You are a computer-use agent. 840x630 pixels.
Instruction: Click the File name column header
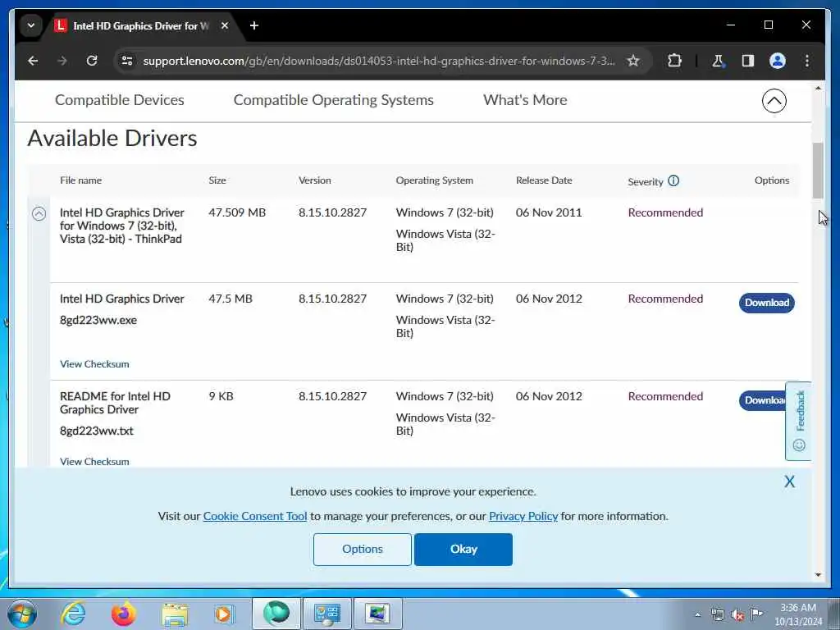[x=80, y=180]
